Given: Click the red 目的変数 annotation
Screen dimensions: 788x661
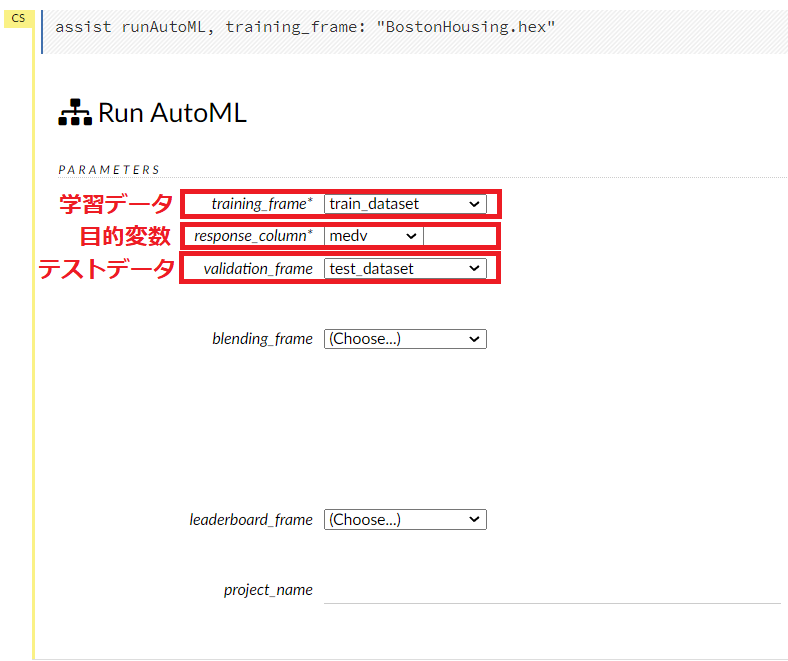Looking at the screenshot, I should pos(125,237).
